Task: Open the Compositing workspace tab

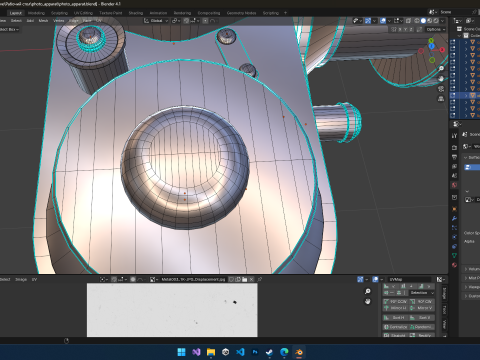Action: [209, 13]
